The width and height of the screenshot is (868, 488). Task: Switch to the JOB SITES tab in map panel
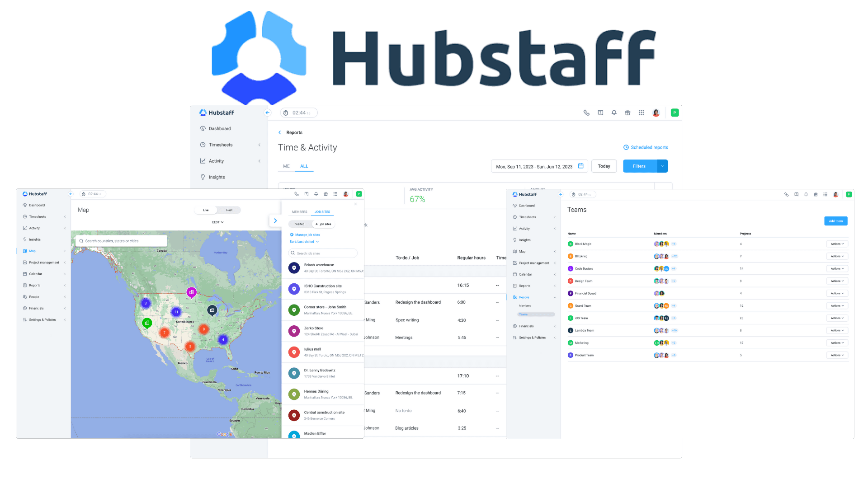pyautogui.click(x=322, y=212)
